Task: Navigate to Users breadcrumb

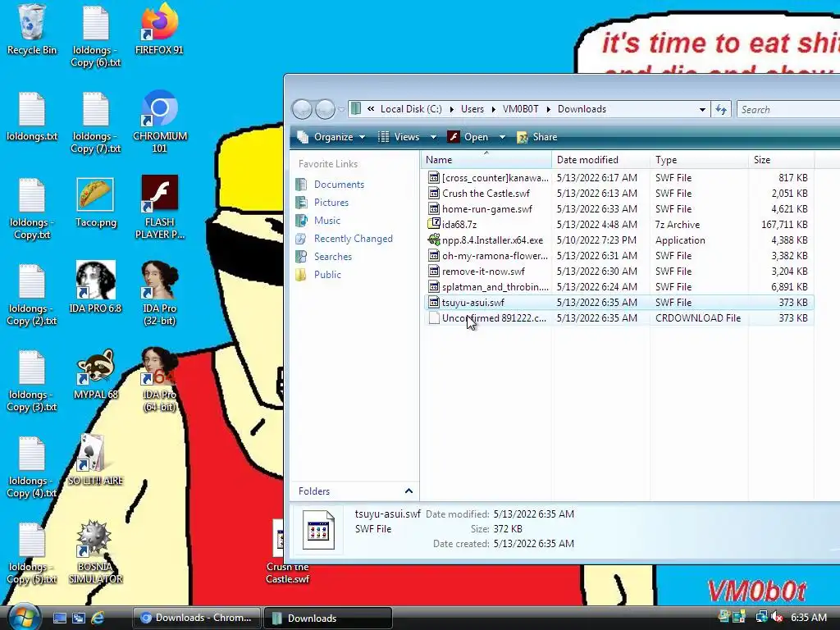Action: [x=472, y=109]
